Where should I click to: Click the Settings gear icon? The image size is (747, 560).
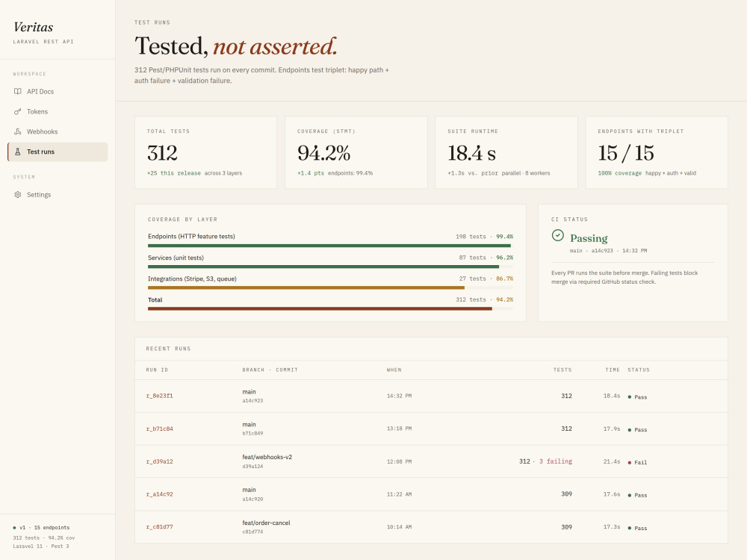point(18,194)
